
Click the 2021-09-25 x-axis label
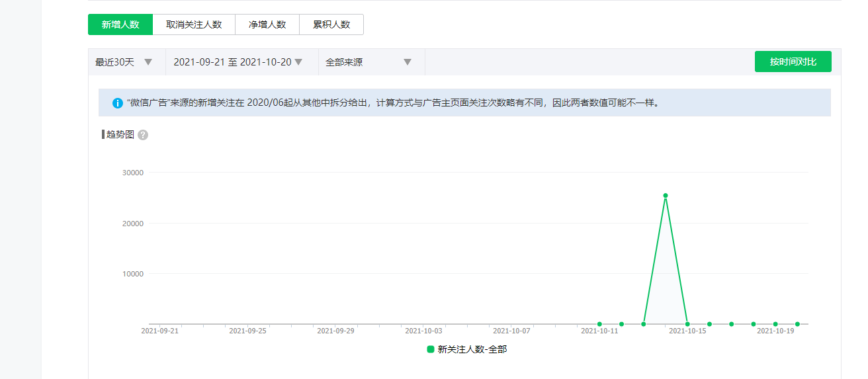coord(247,331)
